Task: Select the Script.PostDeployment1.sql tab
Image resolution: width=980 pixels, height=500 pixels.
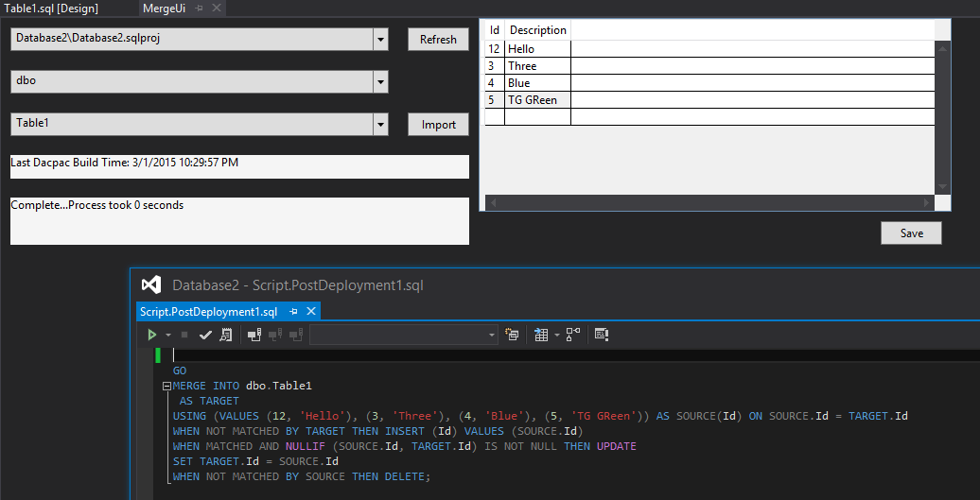Action: click(209, 311)
